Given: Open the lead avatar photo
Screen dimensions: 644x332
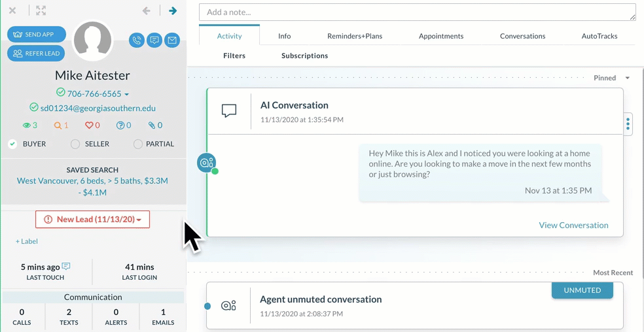Looking at the screenshot, I should click(92, 41).
